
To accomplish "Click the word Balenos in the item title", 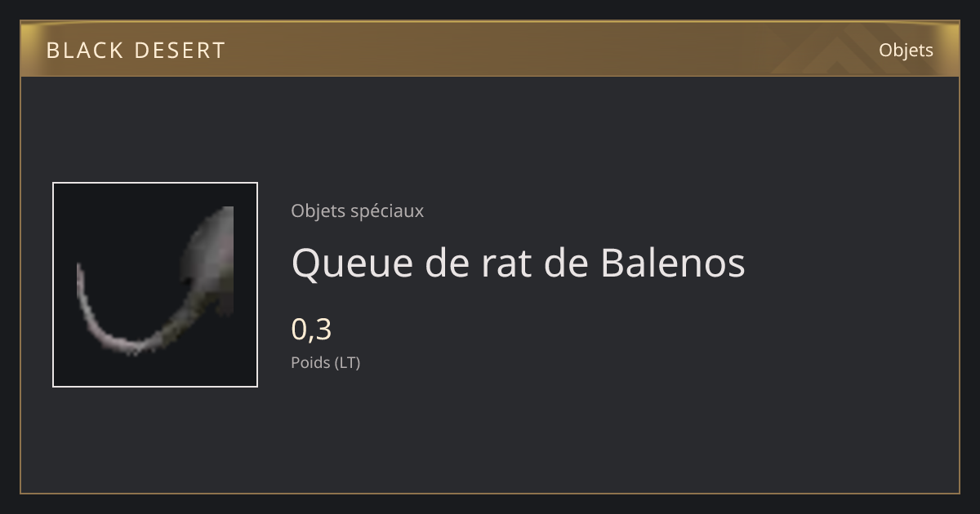I will [x=673, y=262].
